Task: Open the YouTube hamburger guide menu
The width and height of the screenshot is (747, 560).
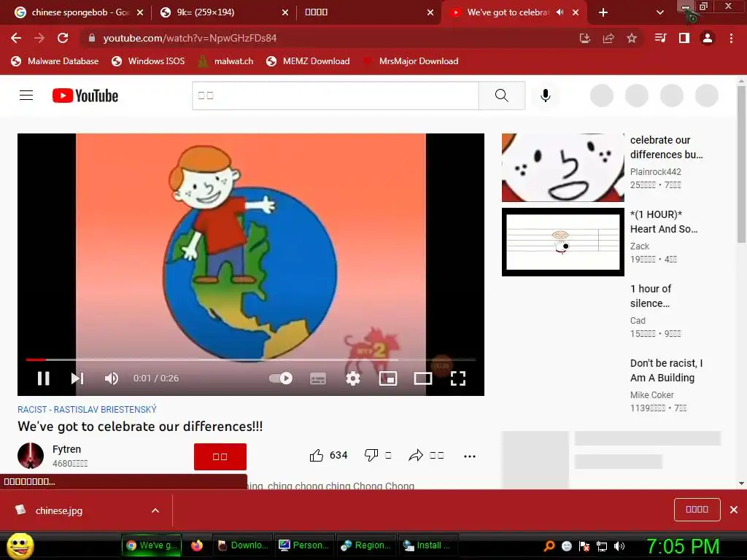Action: [x=26, y=96]
